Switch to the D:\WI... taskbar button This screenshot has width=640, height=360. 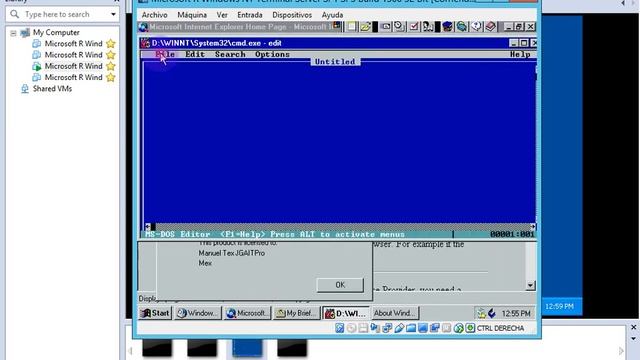346,313
